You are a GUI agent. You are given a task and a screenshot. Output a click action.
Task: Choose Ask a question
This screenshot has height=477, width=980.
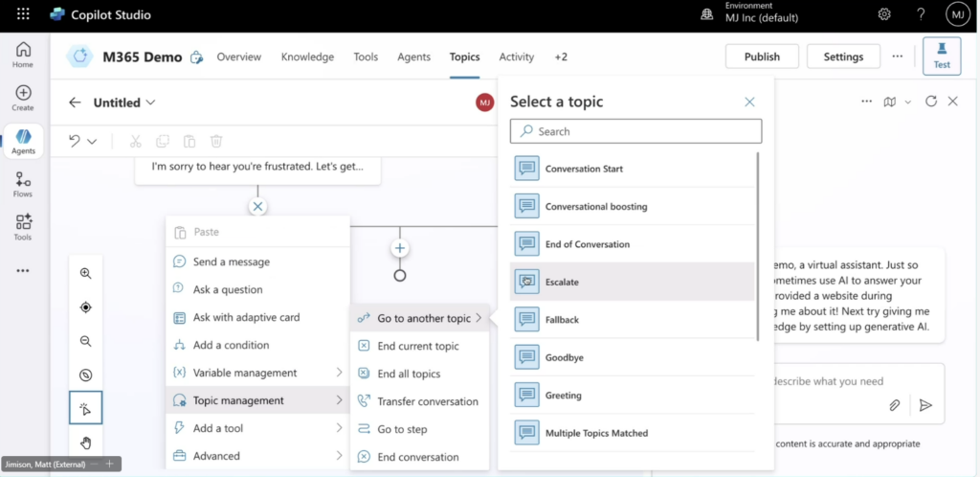pos(257,289)
